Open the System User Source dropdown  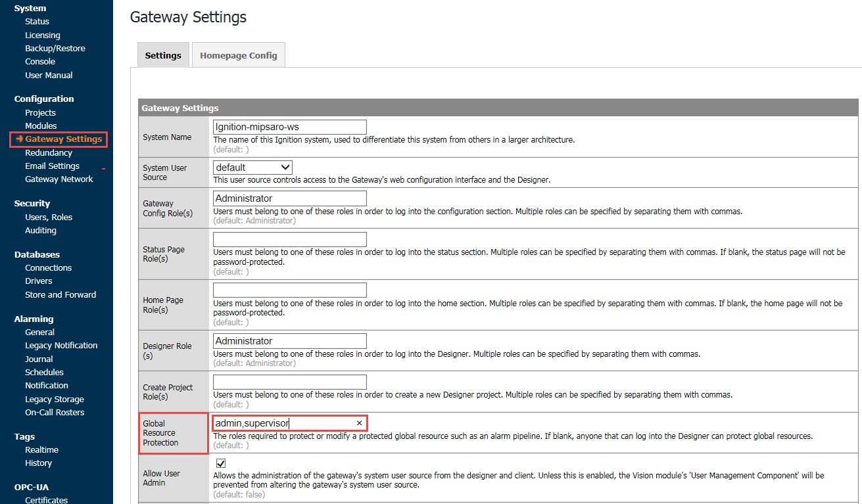(252, 168)
